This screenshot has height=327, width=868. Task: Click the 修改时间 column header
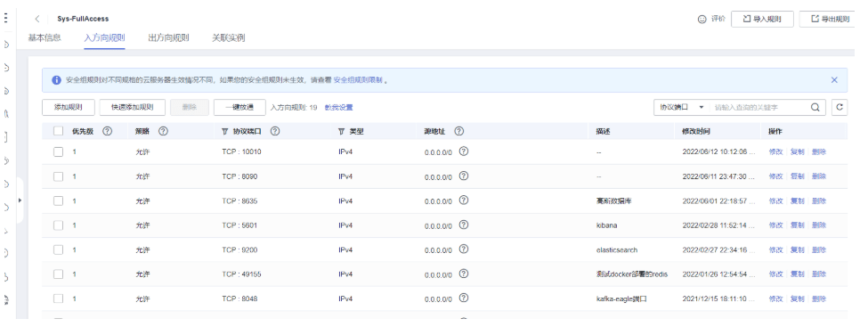(x=696, y=131)
